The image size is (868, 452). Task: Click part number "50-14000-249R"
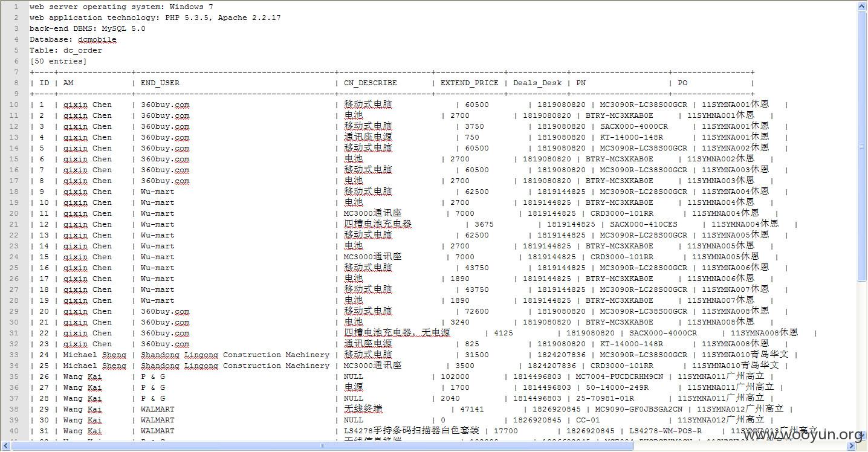(617, 388)
